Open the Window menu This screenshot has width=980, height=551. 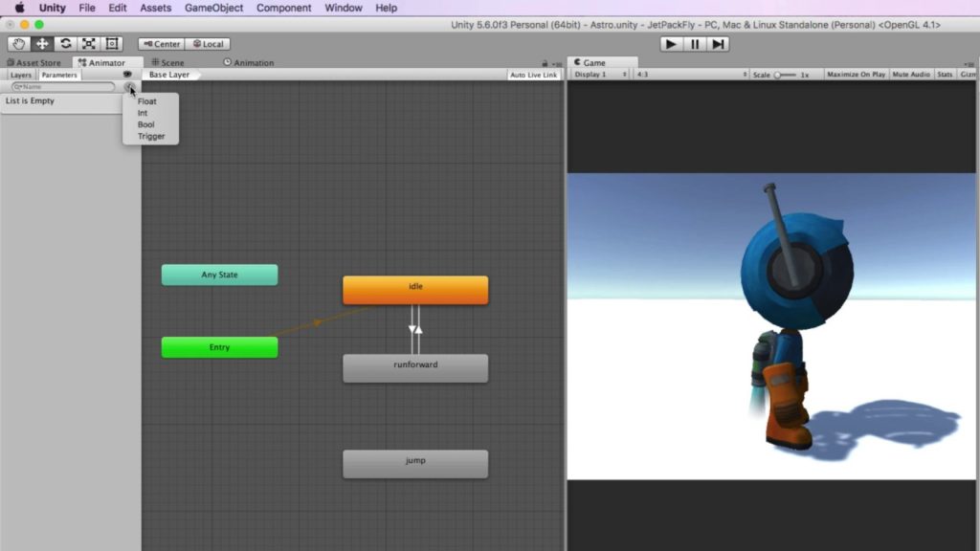344,8
